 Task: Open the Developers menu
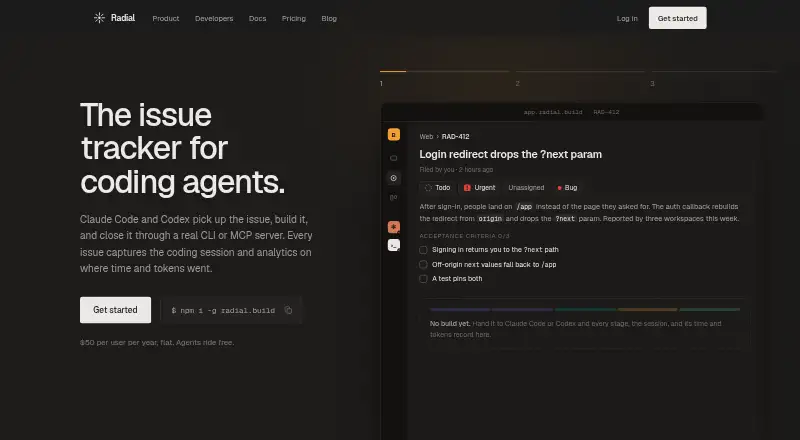tap(214, 18)
